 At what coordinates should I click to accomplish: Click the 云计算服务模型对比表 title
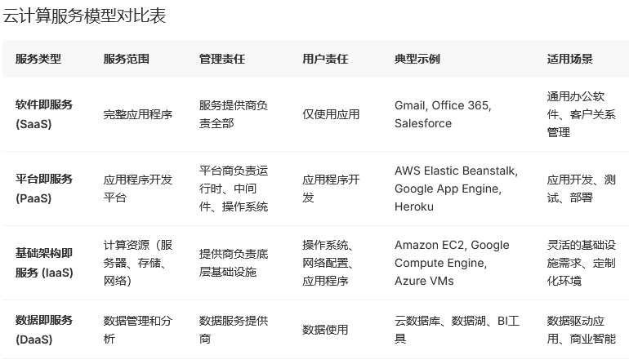tap(84, 16)
